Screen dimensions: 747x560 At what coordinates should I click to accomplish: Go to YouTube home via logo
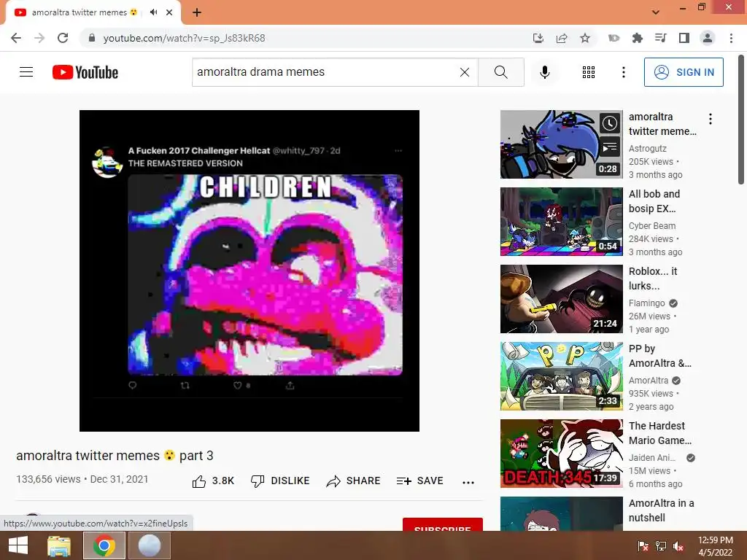pyautogui.click(x=85, y=72)
